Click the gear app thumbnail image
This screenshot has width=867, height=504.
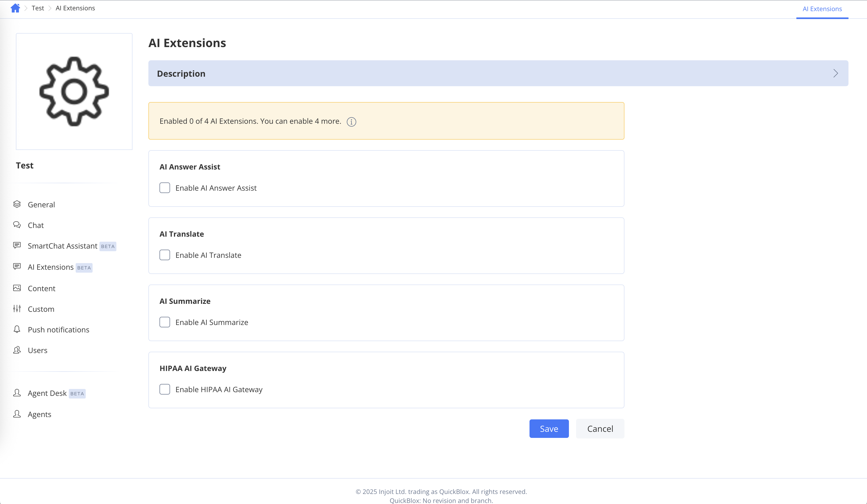pos(74,91)
